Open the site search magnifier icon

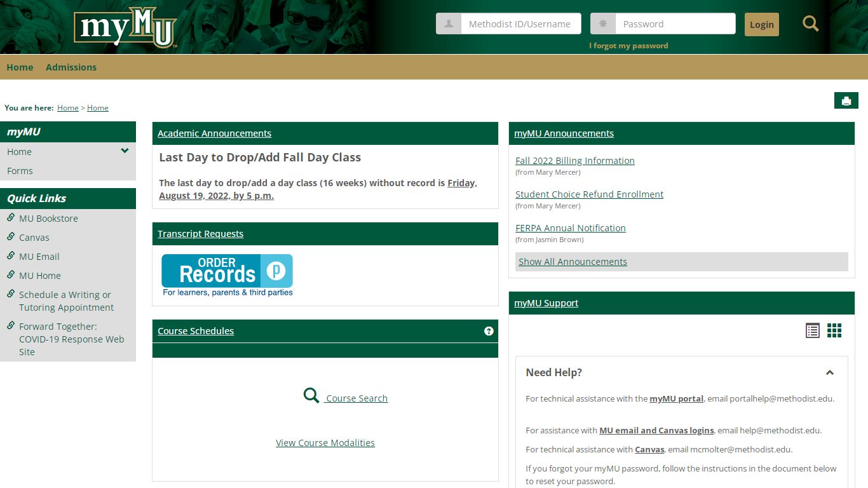[x=810, y=24]
